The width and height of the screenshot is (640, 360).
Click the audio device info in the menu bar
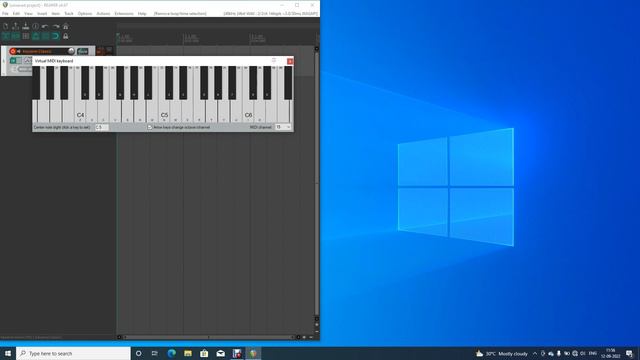point(271,13)
